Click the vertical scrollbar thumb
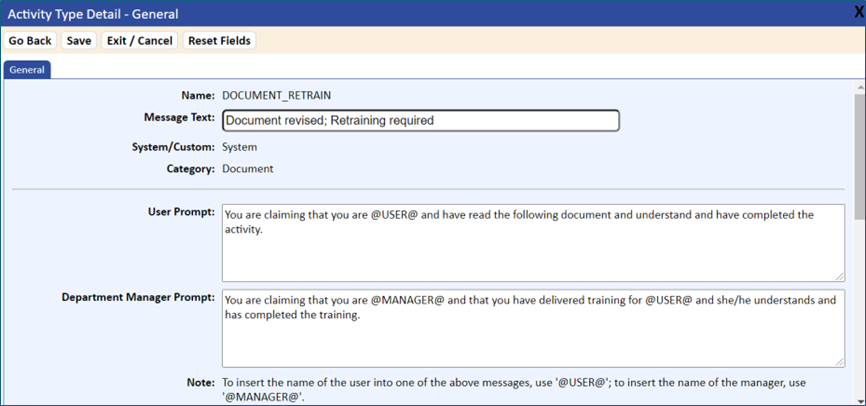 pyautogui.click(x=860, y=156)
